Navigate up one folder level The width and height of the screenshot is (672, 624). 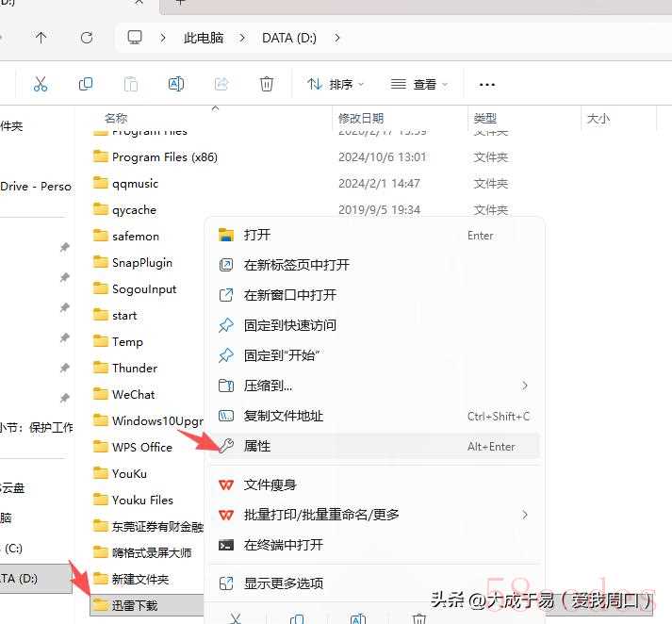pyautogui.click(x=41, y=38)
